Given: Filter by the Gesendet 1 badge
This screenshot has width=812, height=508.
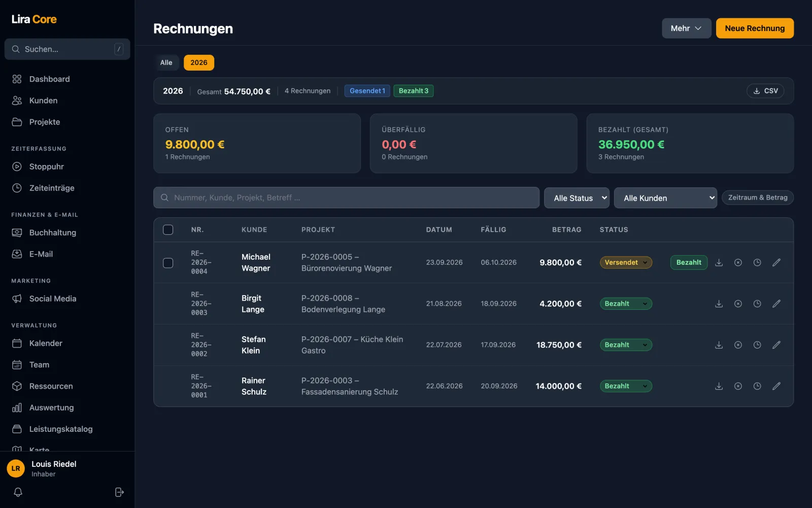Looking at the screenshot, I should 367,91.
